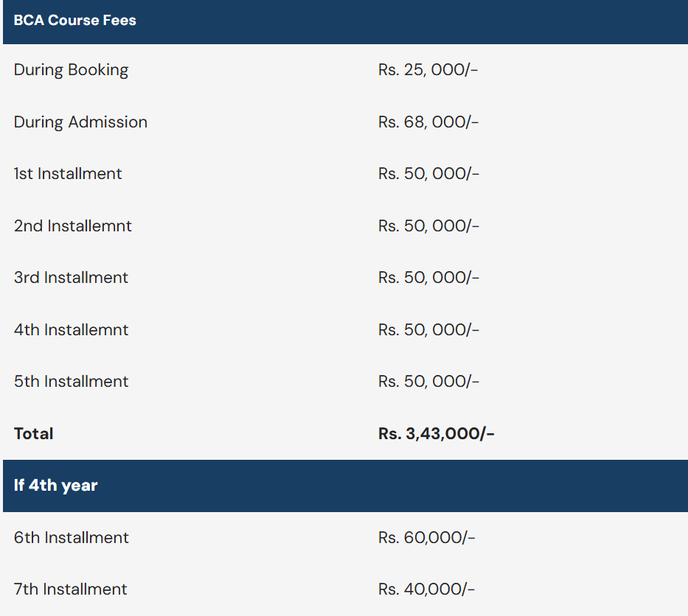Image resolution: width=688 pixels, height=616 pixels.
Task: Click the 2nd Installemnt label
Action: (72, 226)
